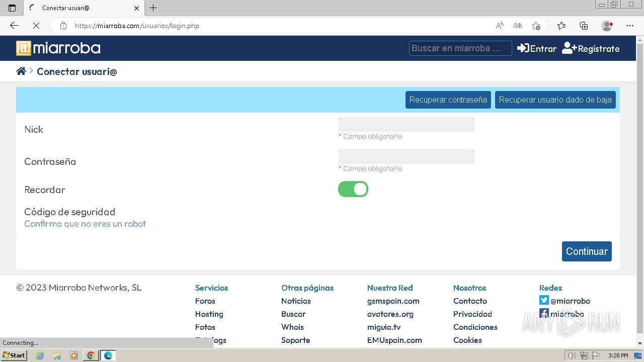The image size is (644, 362).
Task: Open the Fotos footer link
Action: pos(205,327)
